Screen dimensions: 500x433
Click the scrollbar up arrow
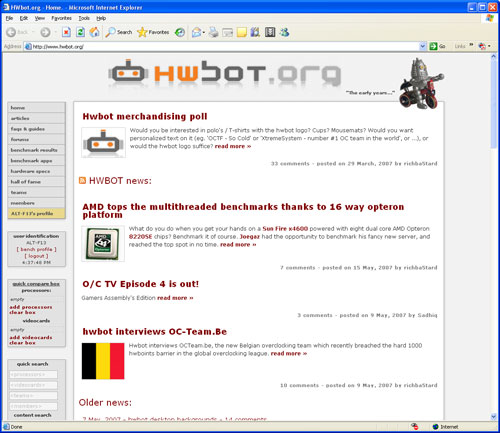(494, 57)
